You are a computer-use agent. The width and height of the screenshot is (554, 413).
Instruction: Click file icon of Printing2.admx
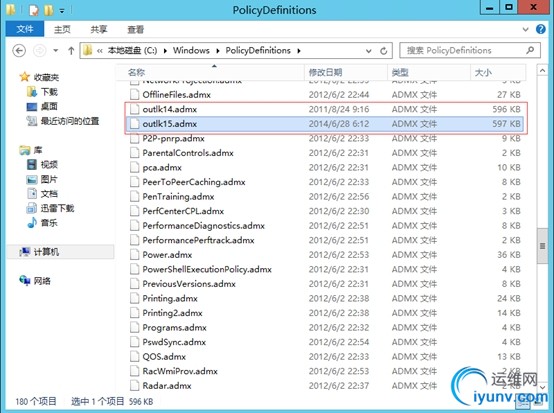134,313
